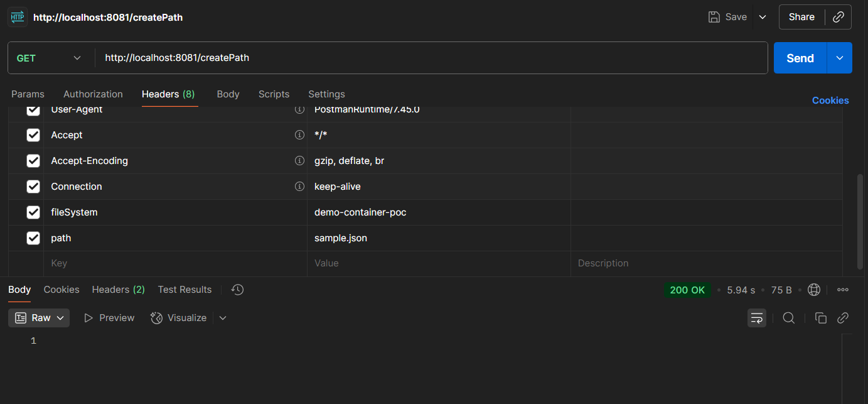Open the response wrap-line toggle icon
The width and height of the screenshot is (868, 404).
click(756, 318)
